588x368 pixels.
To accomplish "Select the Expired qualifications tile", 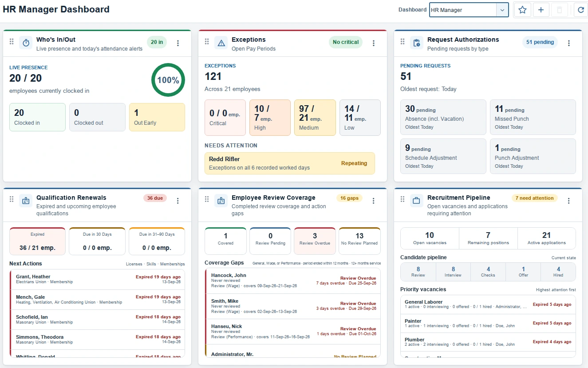I will click(37, 241).
